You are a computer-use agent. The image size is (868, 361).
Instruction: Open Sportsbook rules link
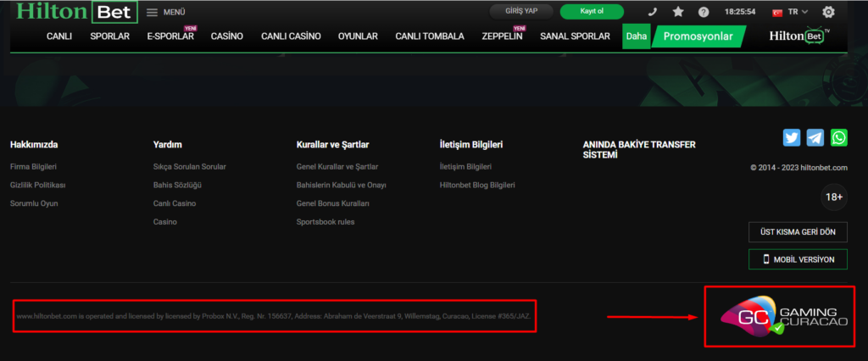click(x=325, y=221)
